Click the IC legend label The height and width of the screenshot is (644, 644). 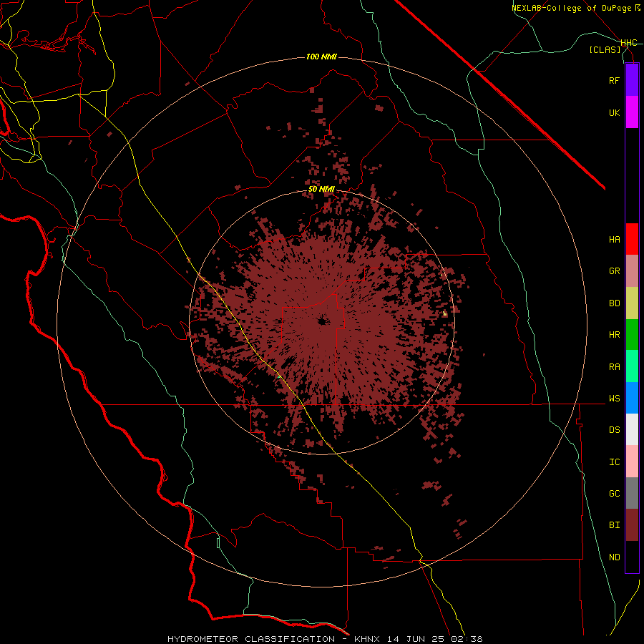click(614, 462)
